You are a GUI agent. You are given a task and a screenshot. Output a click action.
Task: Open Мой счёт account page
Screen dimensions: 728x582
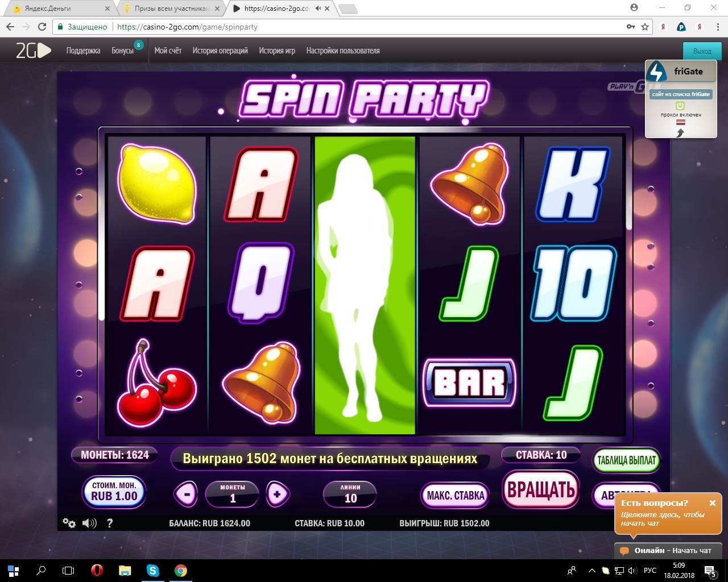(168, 51)
